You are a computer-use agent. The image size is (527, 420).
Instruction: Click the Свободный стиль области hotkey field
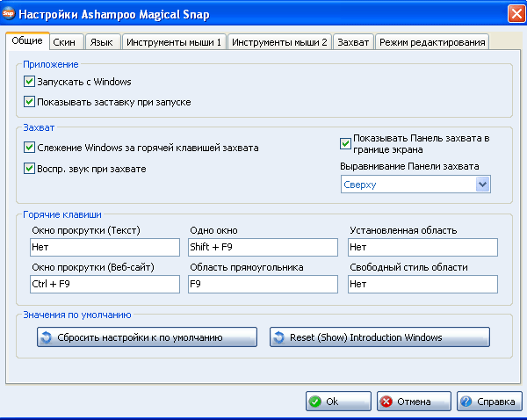click(422, 284)
